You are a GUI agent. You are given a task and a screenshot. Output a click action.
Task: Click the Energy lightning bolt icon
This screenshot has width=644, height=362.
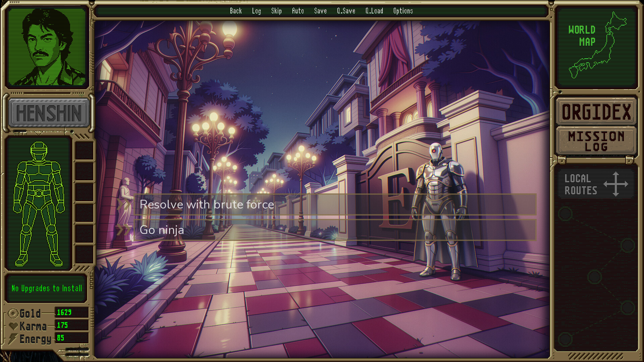[x=13, y=339]
